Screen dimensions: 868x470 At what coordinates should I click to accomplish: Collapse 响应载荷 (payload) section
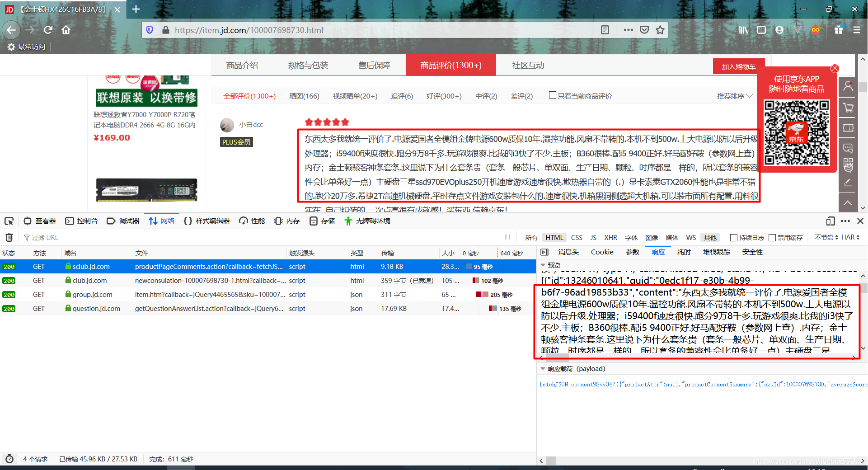543,369
